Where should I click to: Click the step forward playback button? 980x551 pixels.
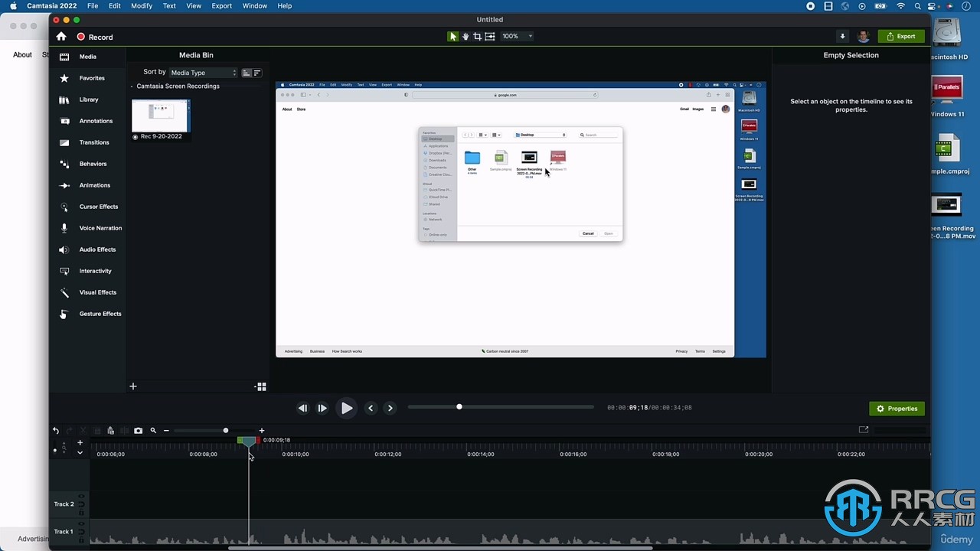pyautogui.click(x=322, y=408)
